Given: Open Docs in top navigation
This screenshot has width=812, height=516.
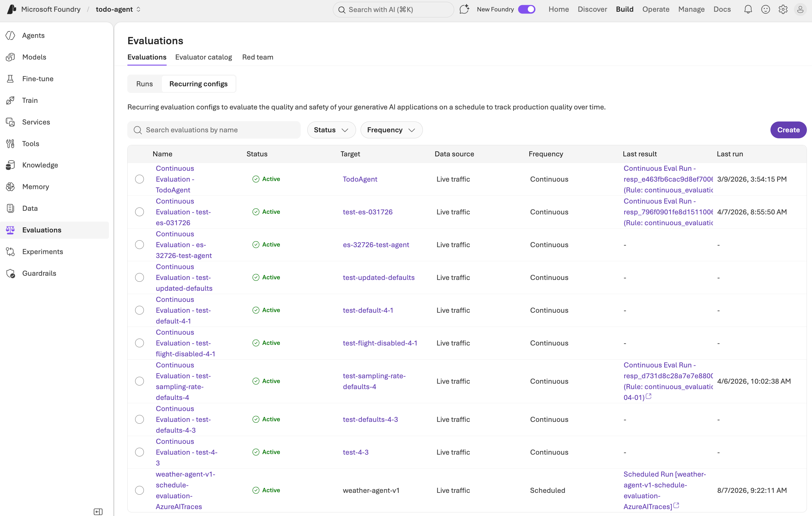Looking at the screenshot, I should [722, 9].
